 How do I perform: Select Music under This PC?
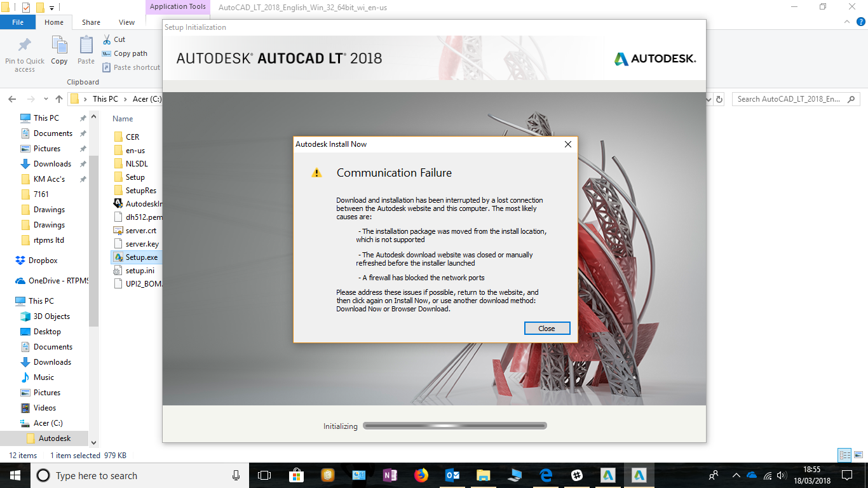[x=44, y=377]
